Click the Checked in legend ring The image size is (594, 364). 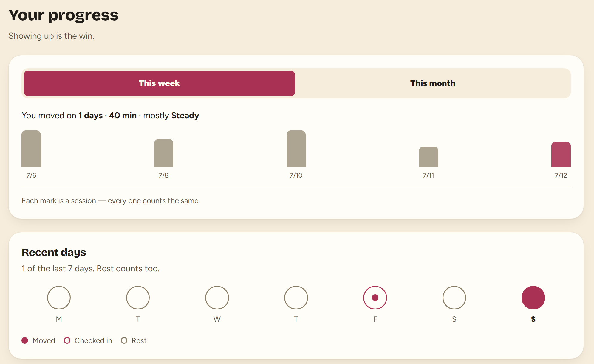pos(67,340)
